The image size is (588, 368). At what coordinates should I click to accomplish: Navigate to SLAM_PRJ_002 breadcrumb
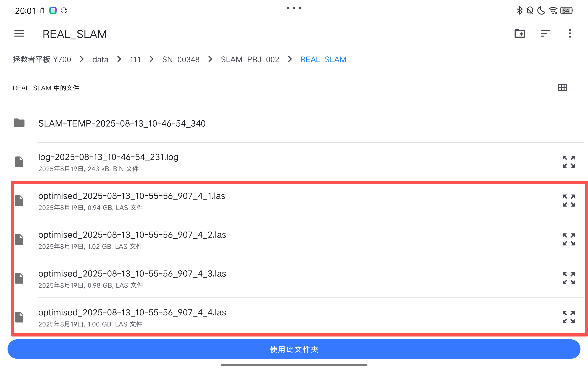(250, 59)
